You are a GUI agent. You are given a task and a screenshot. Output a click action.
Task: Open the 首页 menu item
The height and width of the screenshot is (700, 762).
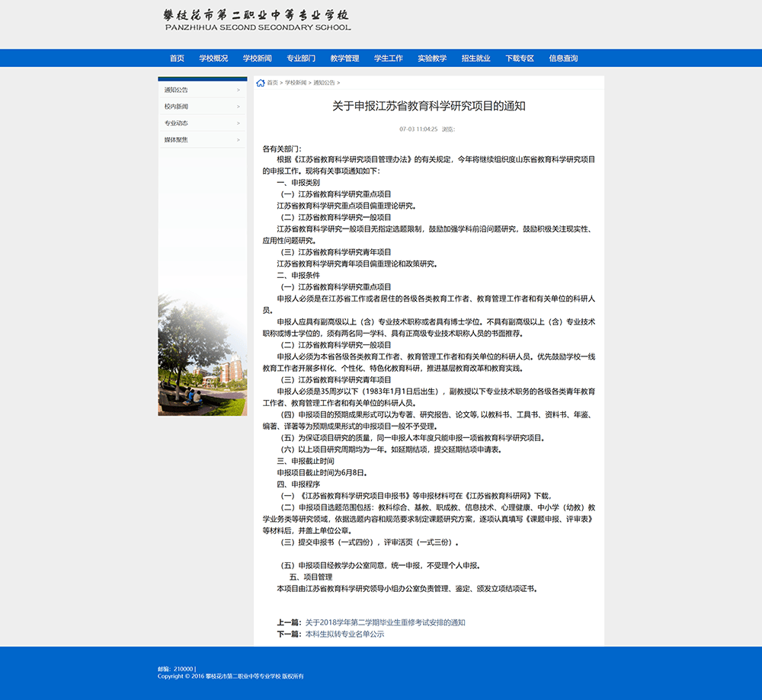click(x=177, y=57)
